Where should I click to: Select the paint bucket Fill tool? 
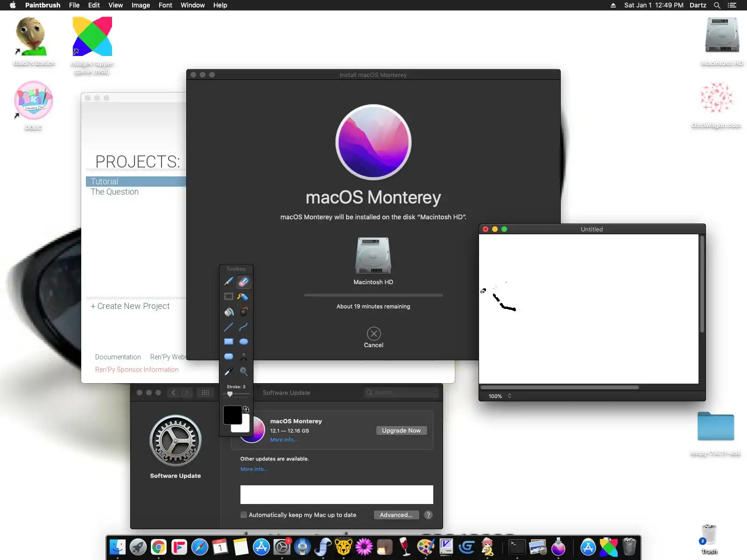229,311
